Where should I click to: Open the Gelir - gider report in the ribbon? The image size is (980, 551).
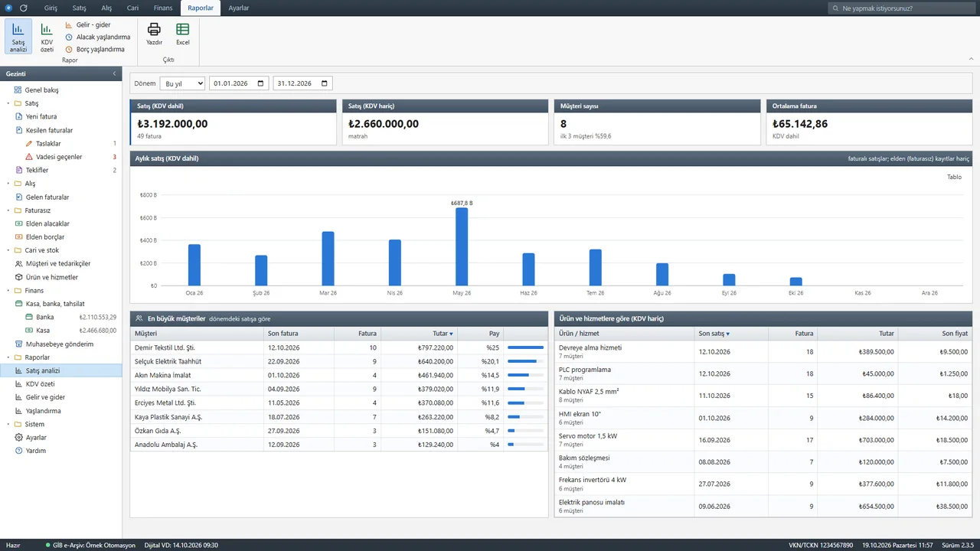coord(88,25)
